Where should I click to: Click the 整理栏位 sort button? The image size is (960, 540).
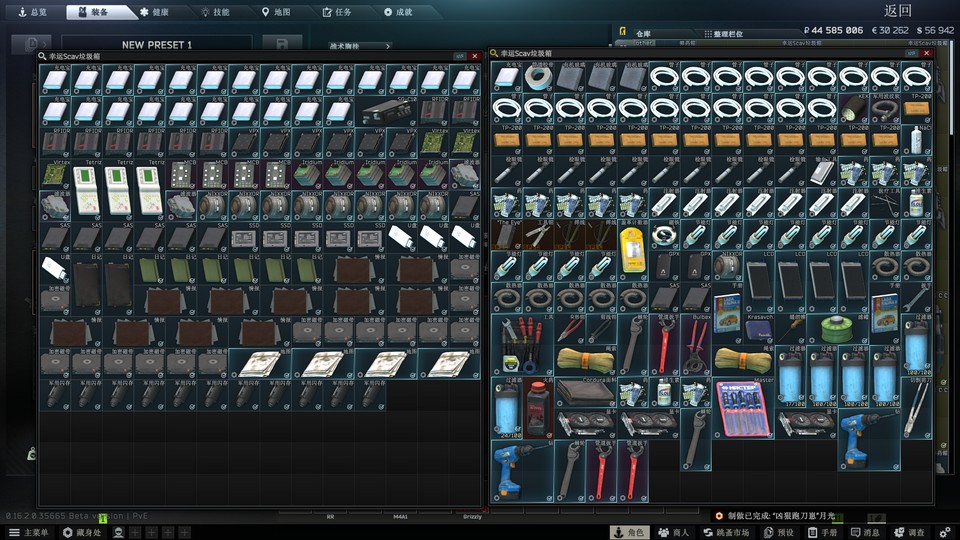click(723, 34)
